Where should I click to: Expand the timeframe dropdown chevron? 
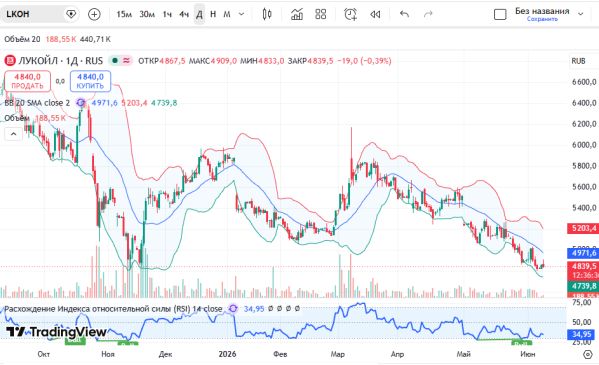tap(241, 14)
